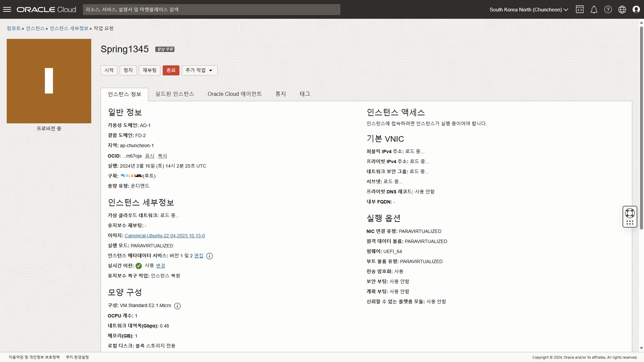644x362 pixels.
Task: Click info icon next to VM.Standard.E2.1.Micro
Action: coord(177,306)
